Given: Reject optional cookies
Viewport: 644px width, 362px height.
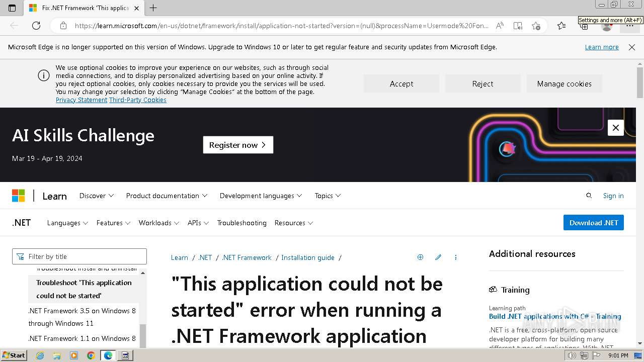Looking at the screenshot, I should [x=482, y=83].
